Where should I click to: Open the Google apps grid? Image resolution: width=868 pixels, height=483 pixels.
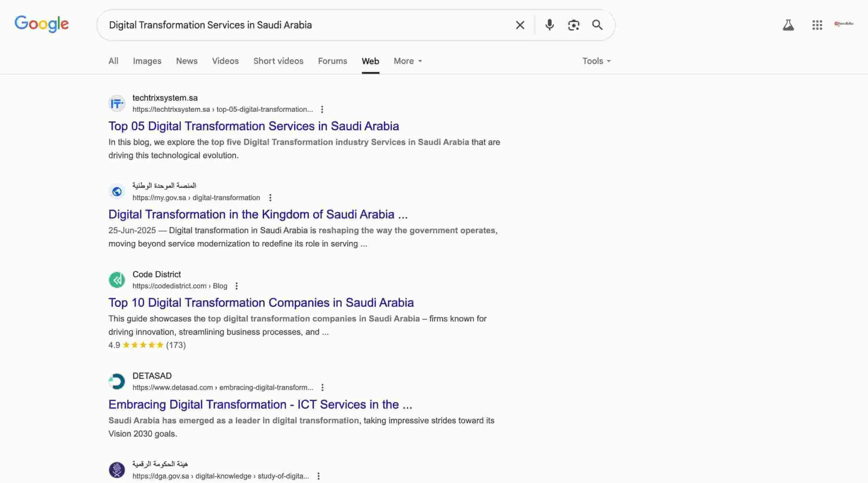coord(817,25)
